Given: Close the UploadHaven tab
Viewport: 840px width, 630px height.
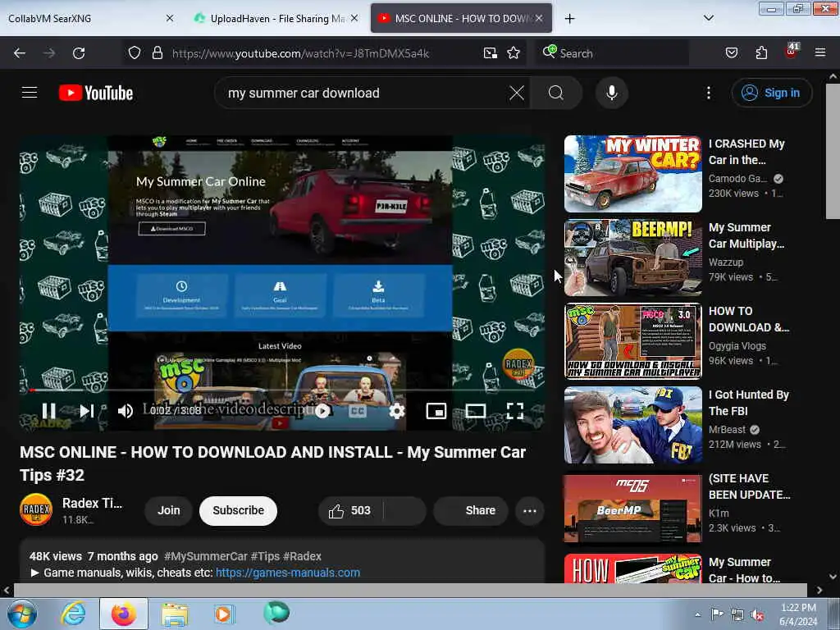Looking at the screenshot, I should coord(354,18).
